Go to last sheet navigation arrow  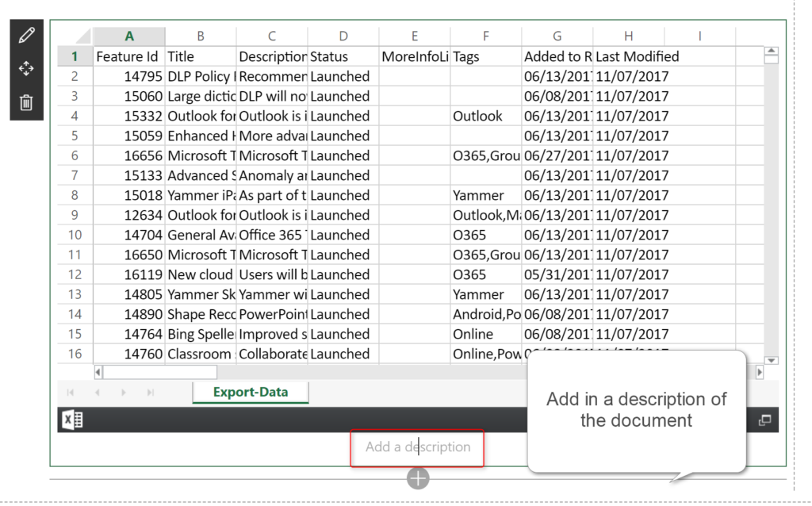(150, 393)
